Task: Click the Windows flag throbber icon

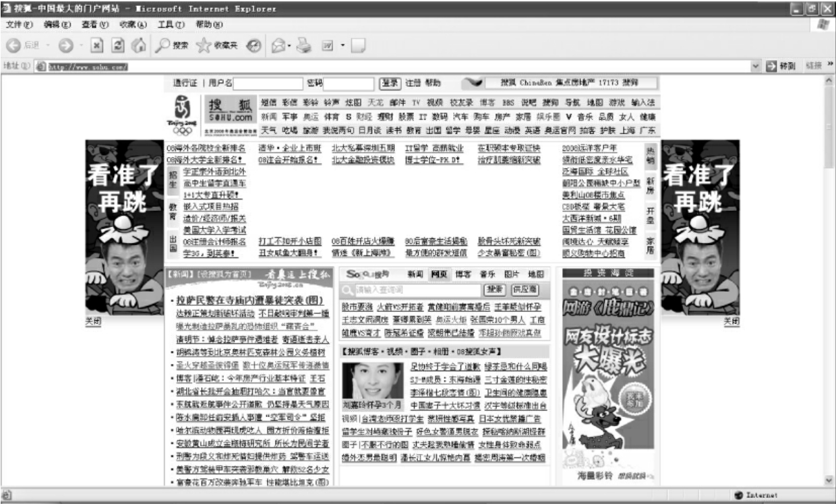Action: [x=823, y=24]
